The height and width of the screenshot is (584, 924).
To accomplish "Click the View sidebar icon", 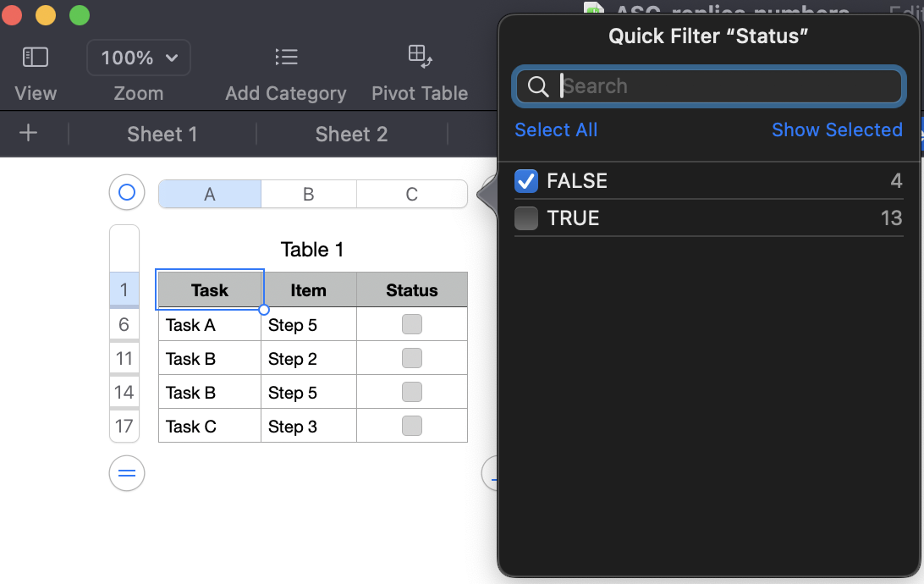I will [x=36, y=58].
